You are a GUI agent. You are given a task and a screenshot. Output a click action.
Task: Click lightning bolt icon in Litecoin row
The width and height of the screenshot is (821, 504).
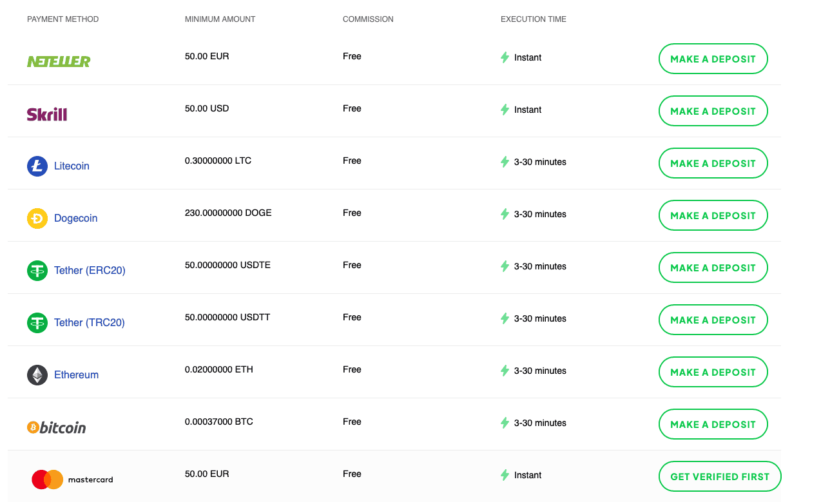(x=505, y=162)
